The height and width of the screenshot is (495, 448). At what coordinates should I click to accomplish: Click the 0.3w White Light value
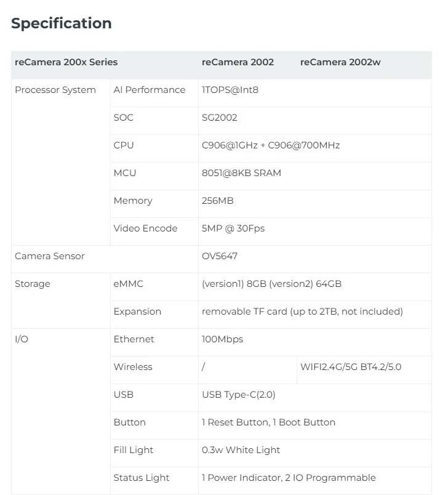click(241, 450)
